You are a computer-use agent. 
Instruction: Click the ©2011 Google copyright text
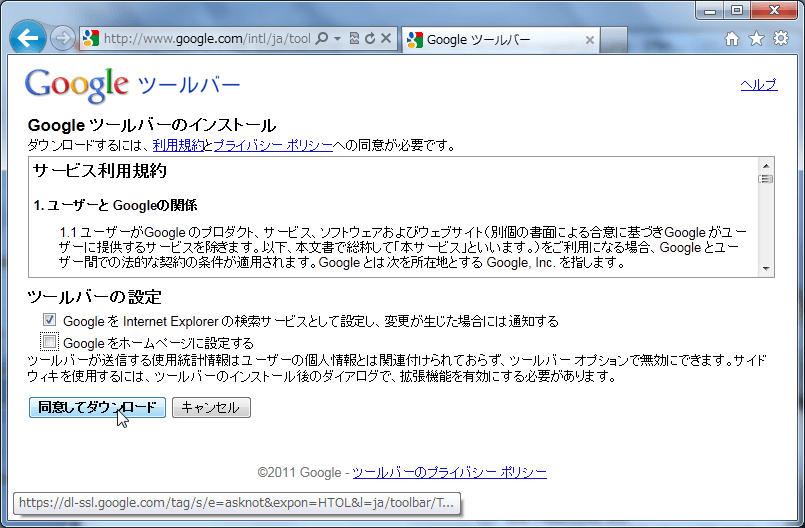299,472
